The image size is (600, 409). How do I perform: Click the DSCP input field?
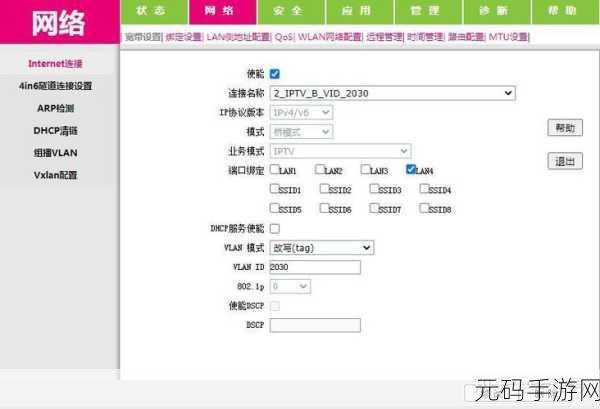tap(315, 325)
